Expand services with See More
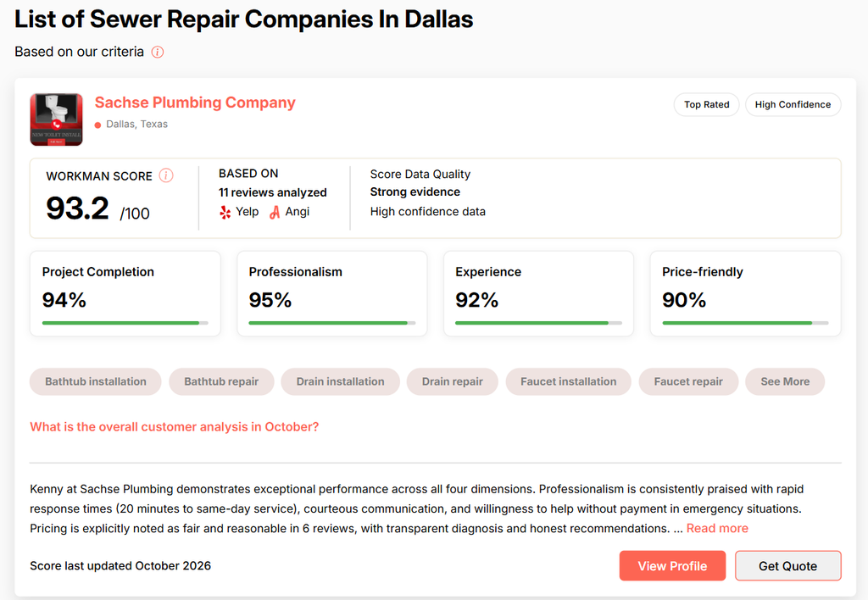The width and height of the screenshot is (868, 600). tap(785, 381)
